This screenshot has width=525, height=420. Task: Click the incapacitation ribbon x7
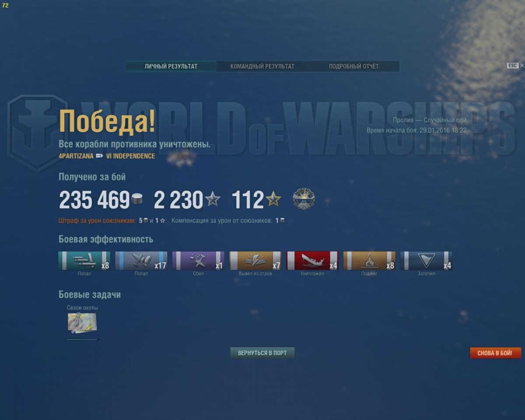pos(255,261)
